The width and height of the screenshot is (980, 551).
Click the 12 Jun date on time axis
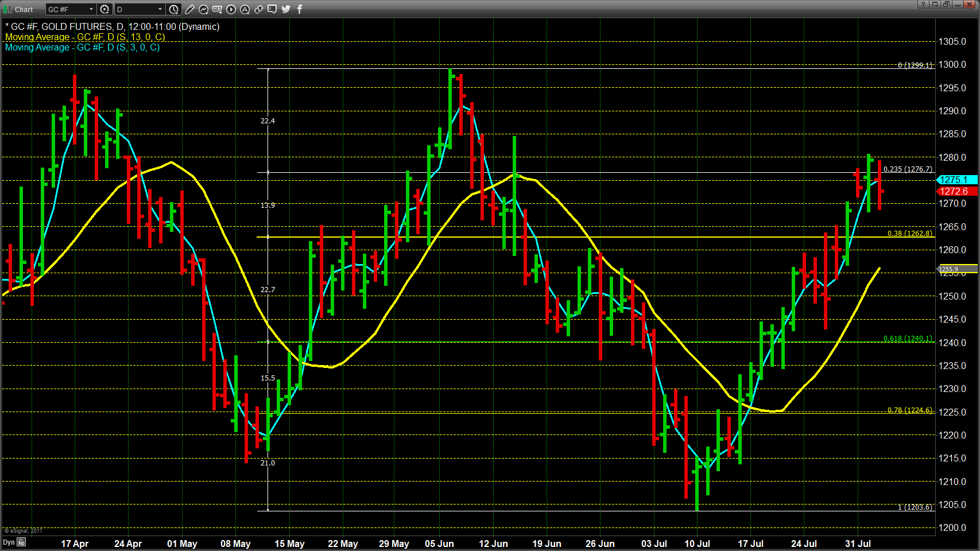click(493, 544)
